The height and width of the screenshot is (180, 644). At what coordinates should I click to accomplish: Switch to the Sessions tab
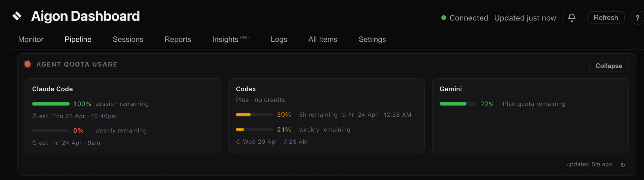(x=128, y=39)
